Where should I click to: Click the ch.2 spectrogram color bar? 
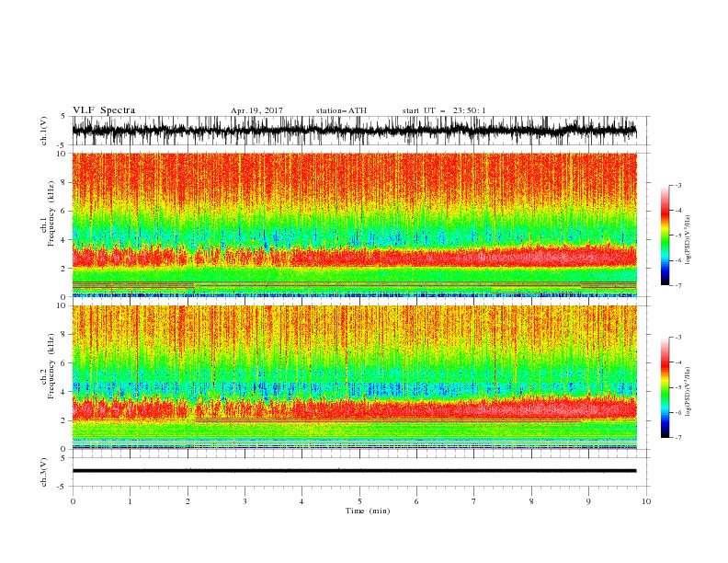click(665, 387)
